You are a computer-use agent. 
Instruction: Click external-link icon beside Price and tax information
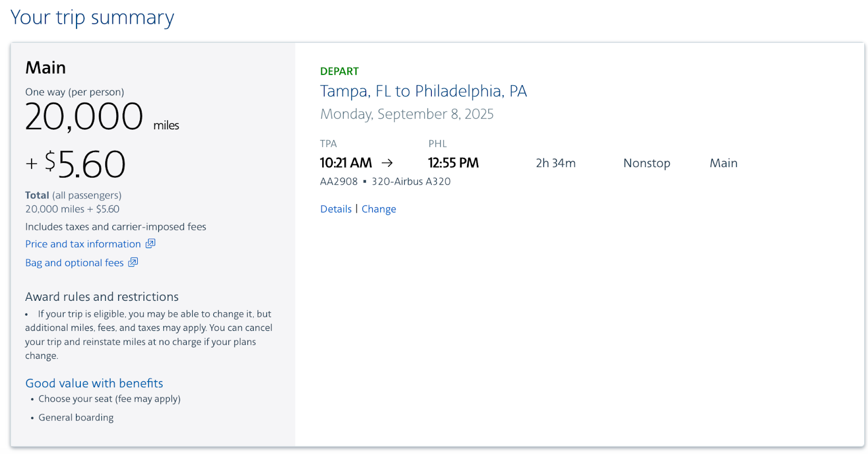pyautogui.click(x=150, y=243)
